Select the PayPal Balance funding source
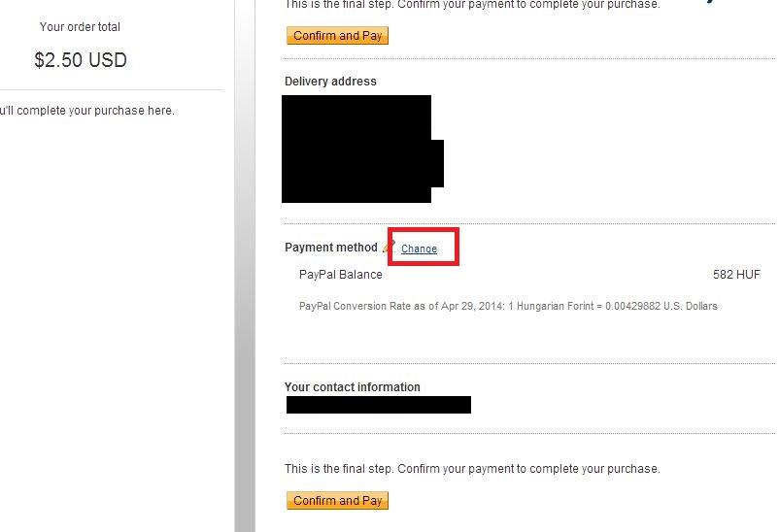780x532 pixels. (341, 275)
